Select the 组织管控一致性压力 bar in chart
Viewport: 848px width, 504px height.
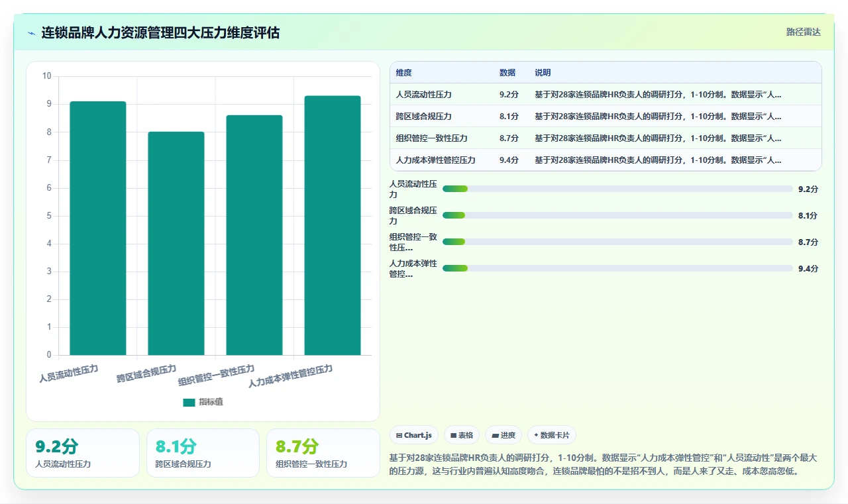coord(254,235)
